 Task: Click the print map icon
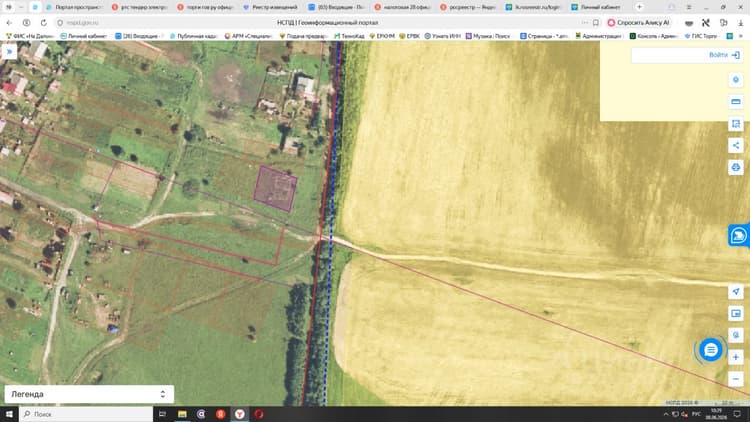736,167
